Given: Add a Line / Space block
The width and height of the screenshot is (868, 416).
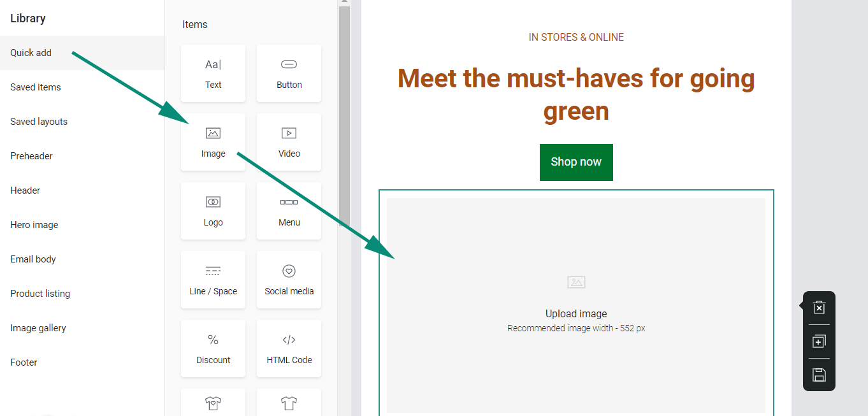Looking at the screenshot, I should 213,280.
